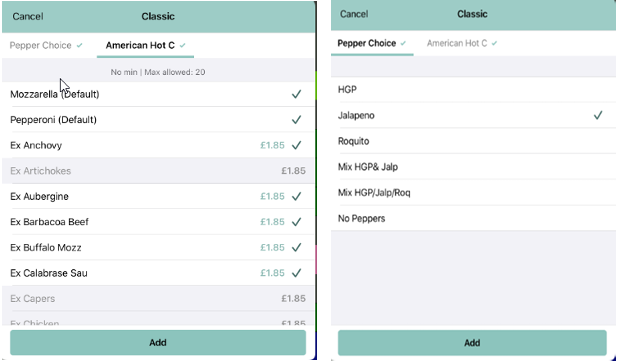
Task: Pick the Mix HGP& Jalp option
Action: pos(473,167)
